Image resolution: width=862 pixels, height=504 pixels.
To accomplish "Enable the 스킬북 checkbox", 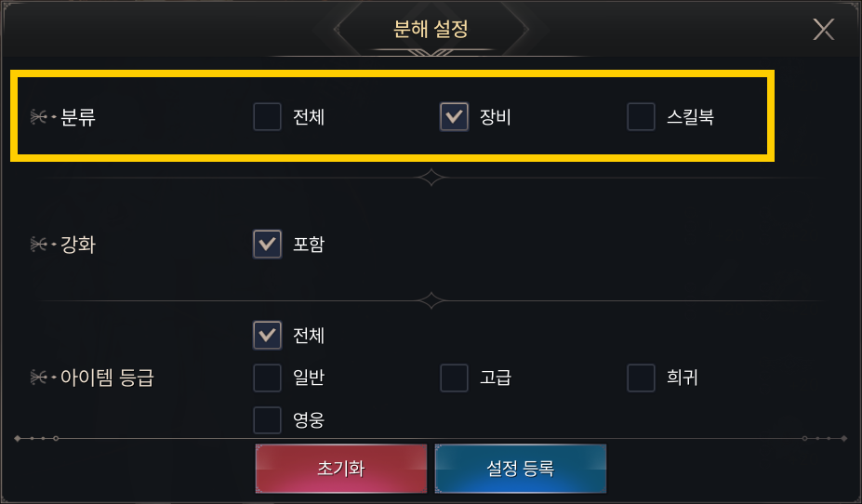I will coord(641,117).
